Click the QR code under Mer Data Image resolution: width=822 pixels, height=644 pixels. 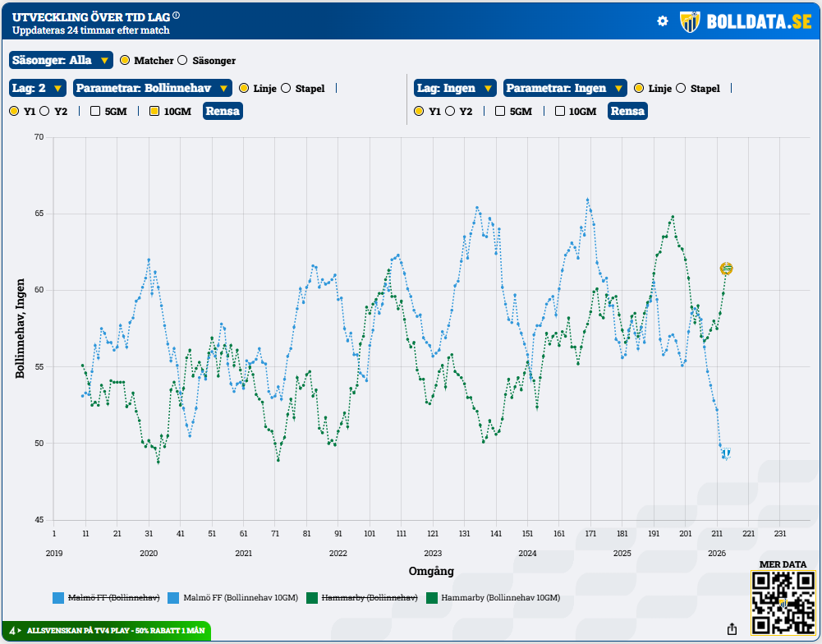pyautogui.click(x=782, y=604)
